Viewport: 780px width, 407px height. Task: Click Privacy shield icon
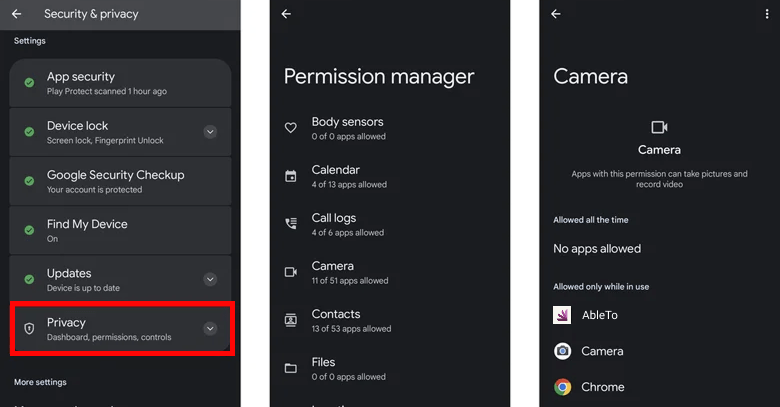point(29,328)
